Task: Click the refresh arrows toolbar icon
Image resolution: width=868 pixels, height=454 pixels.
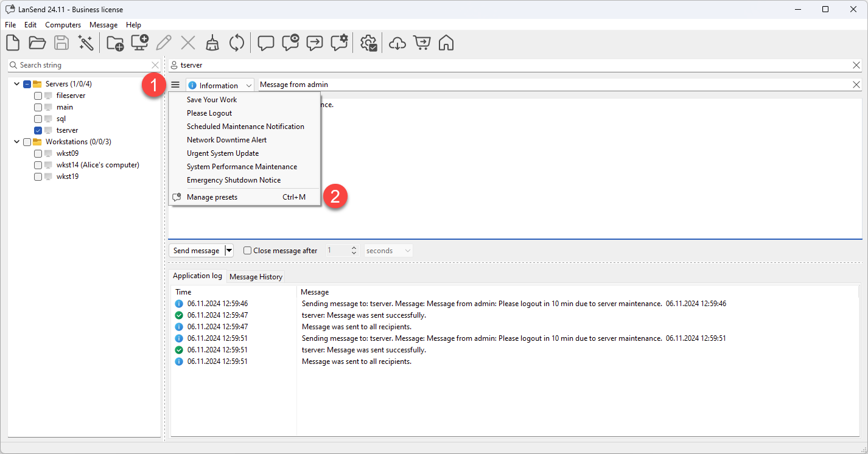Action: tap(236, 43)
